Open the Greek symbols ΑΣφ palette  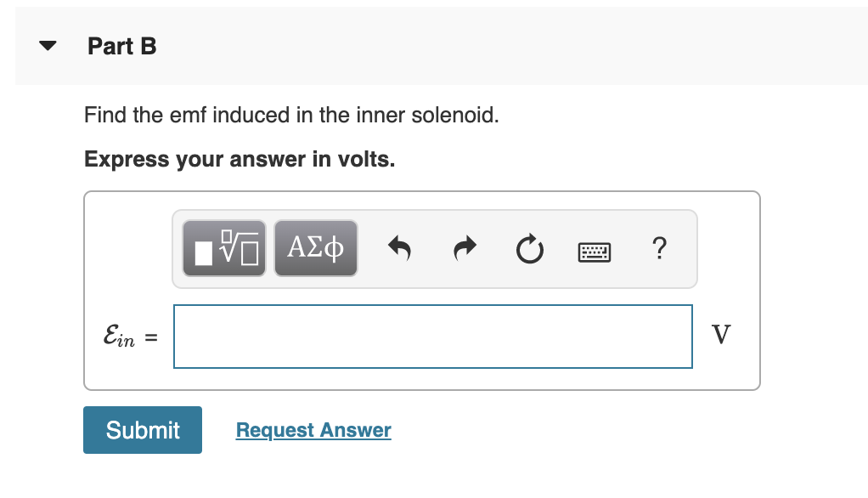click(x=316, y=248)
